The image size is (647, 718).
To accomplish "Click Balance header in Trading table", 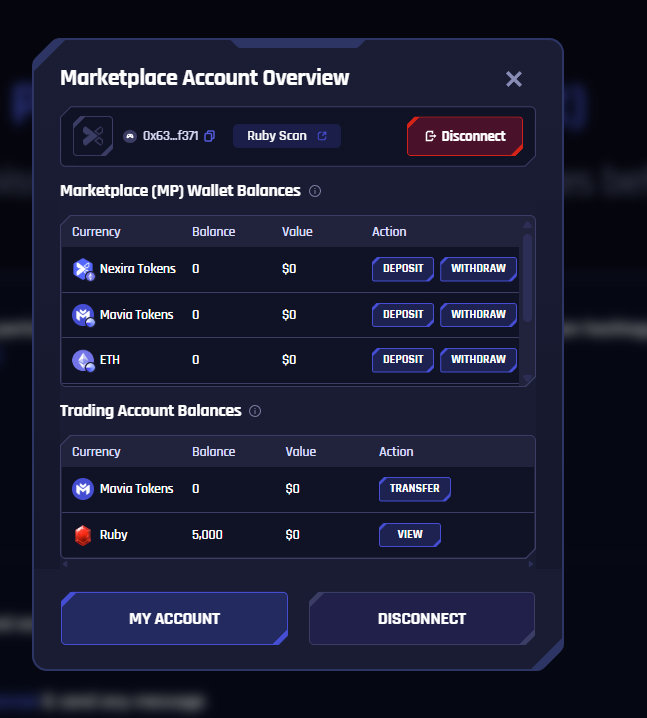I will tap(214, 451).
